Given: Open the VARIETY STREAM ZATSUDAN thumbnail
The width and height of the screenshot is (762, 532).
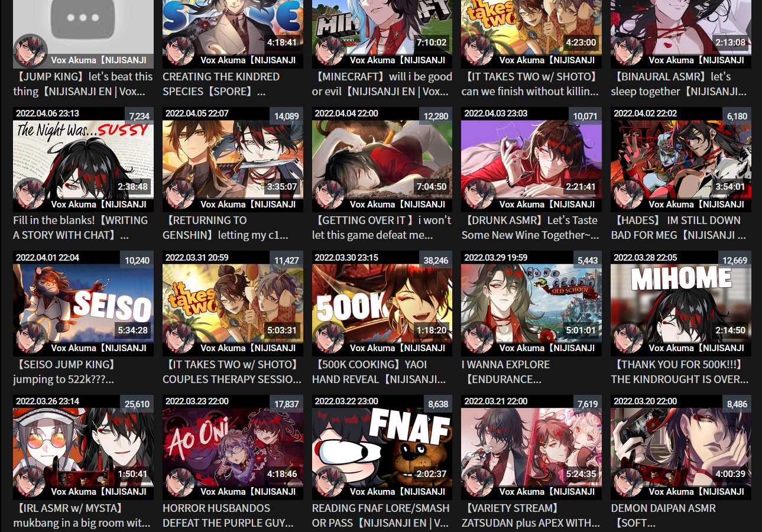Looking at the screenshot, I should (x=531, y=446).
